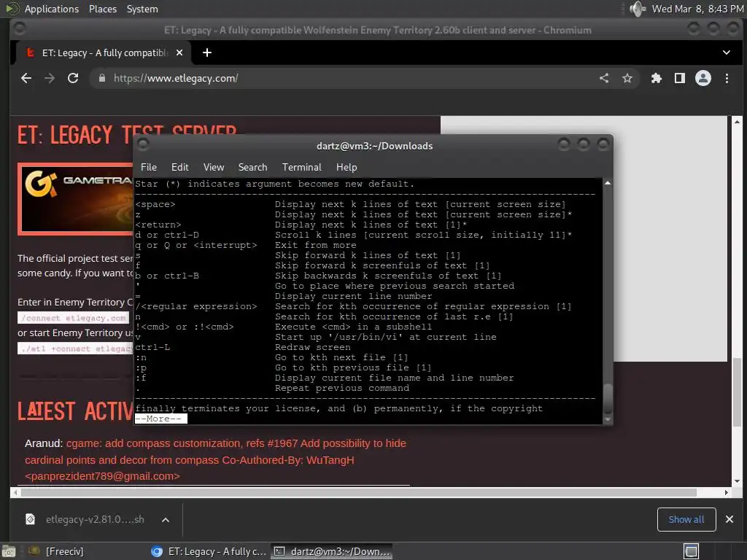The image size is (747, 560).
Task: Click the Gametracker banner image
Action: [76, 199]
